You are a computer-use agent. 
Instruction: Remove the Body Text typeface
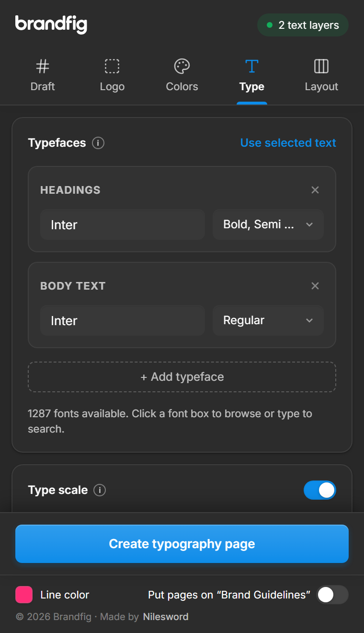pos(315,286)
